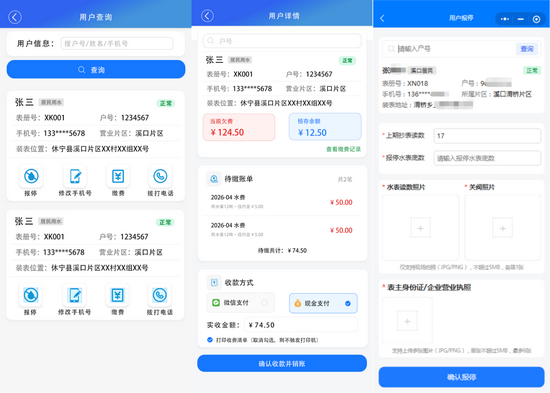Tap 修改手机号 icon in the second 张三 card
Viewport: 550px width, 393px height.
tap(74, 295)
